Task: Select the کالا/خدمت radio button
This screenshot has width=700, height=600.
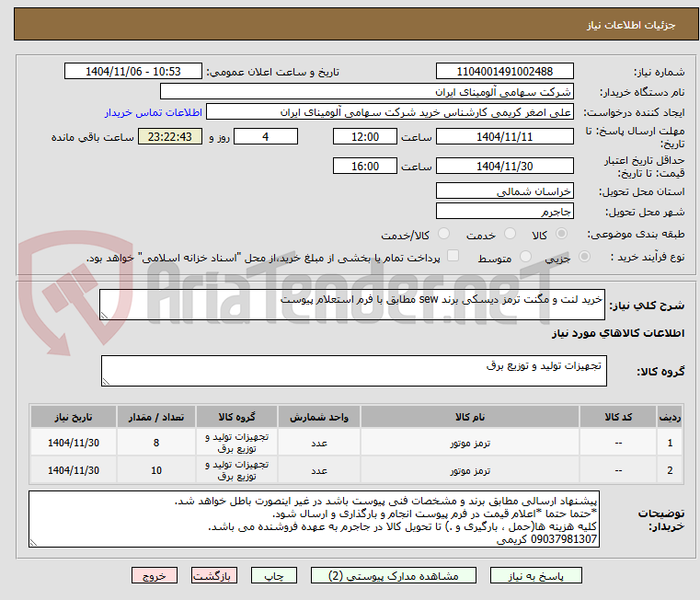Action: (443, 233)
